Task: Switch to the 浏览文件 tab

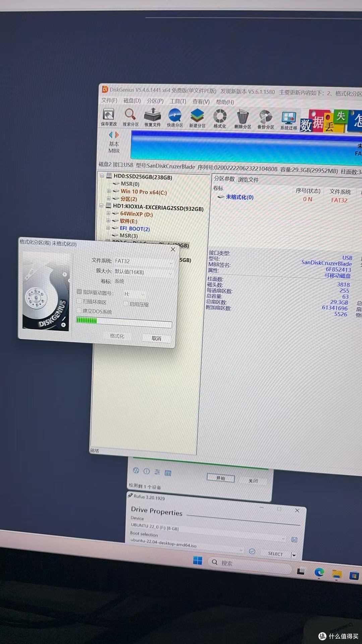Action: click(248, 179)
